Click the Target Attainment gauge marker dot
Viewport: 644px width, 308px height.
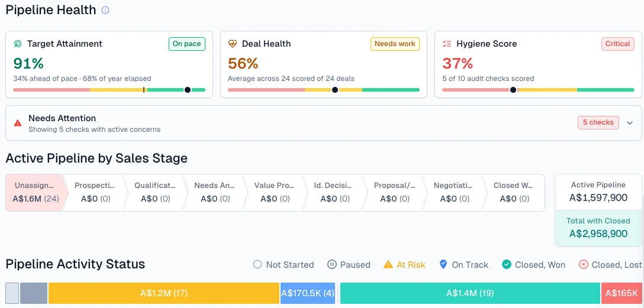[x=188, y=90]
